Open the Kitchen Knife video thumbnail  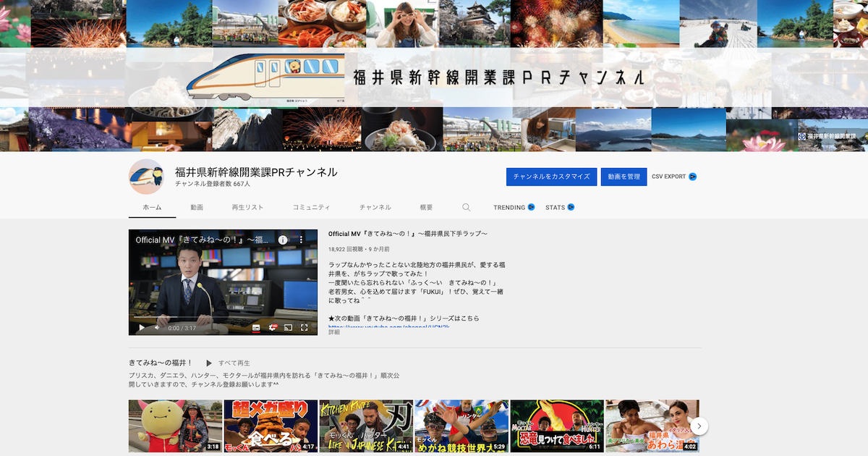366,426
